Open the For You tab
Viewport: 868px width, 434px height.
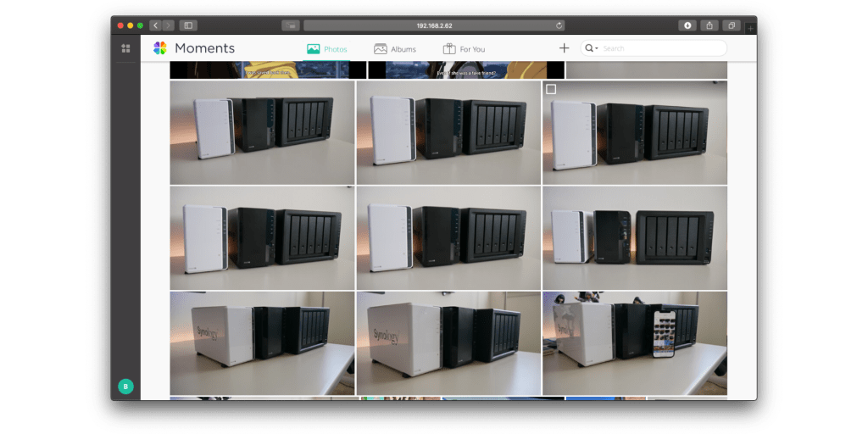(x=464, y=49)
